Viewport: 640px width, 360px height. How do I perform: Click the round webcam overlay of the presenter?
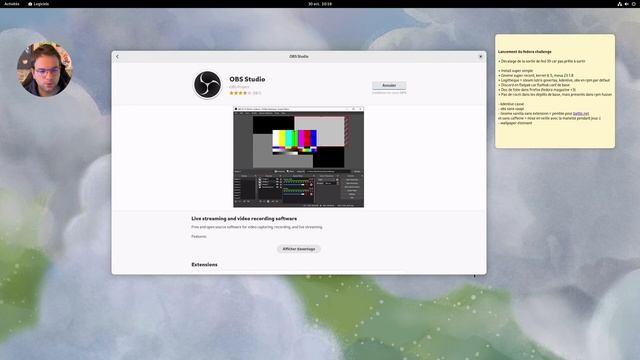tap(45, 69)
